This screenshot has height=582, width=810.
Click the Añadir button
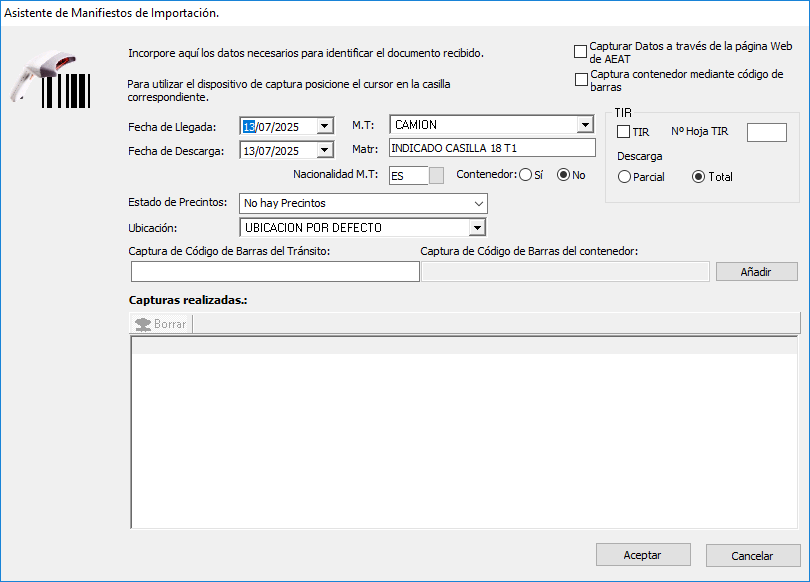pos(756,272)
